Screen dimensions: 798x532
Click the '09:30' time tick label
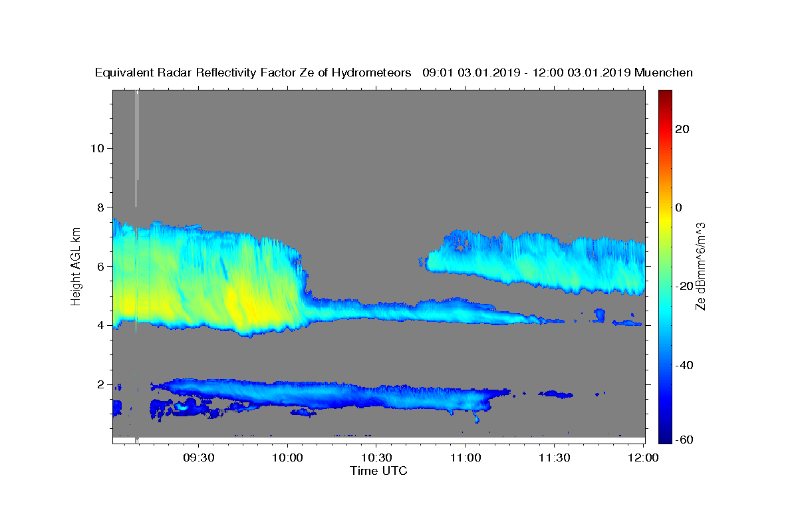pyautogui.click(x=199, y=458)
